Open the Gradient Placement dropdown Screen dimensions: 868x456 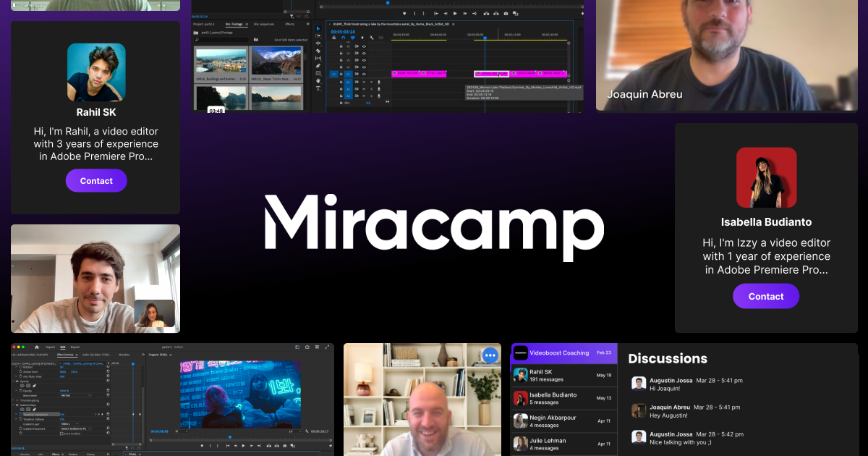tap(76, 428)
